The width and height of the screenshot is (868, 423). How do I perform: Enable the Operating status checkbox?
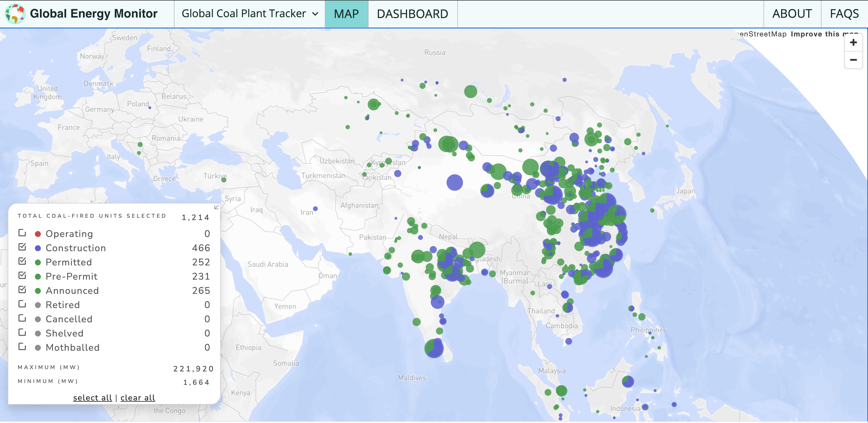(22, 233)
